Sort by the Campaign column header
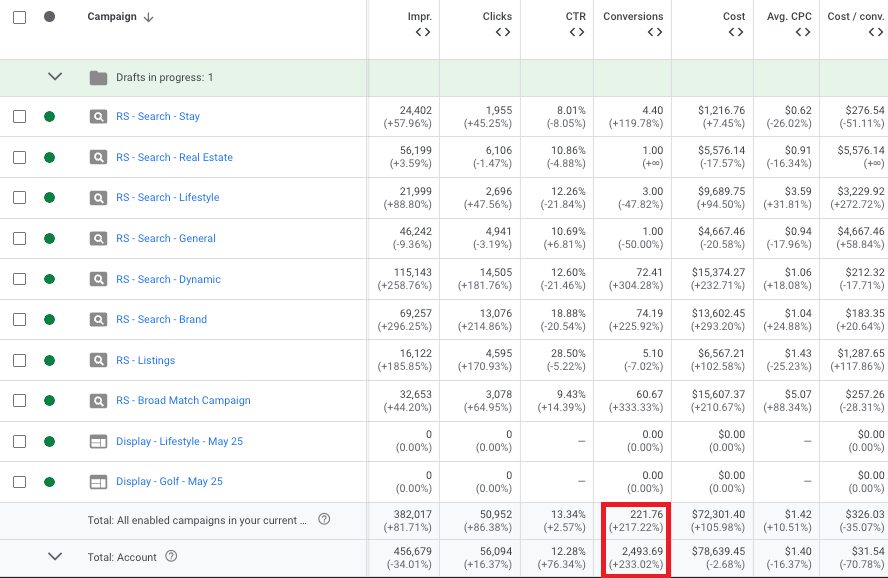 [x=112, y=16]
